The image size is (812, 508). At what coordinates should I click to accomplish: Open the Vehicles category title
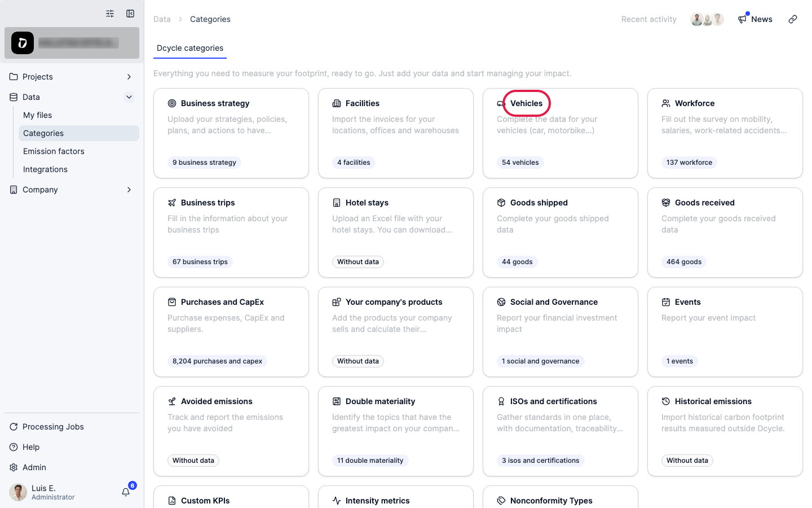(527, 103)
